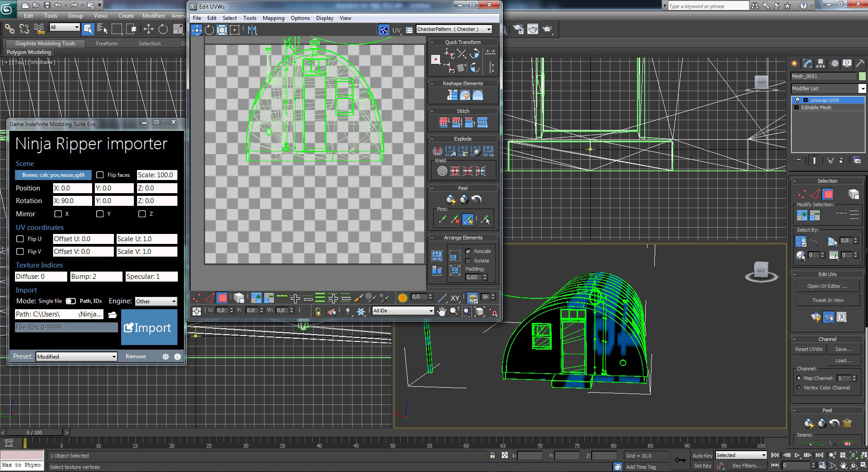Select polygon sub-object mode in Selection rollout
868x472 pixels.
click(828, 195)
